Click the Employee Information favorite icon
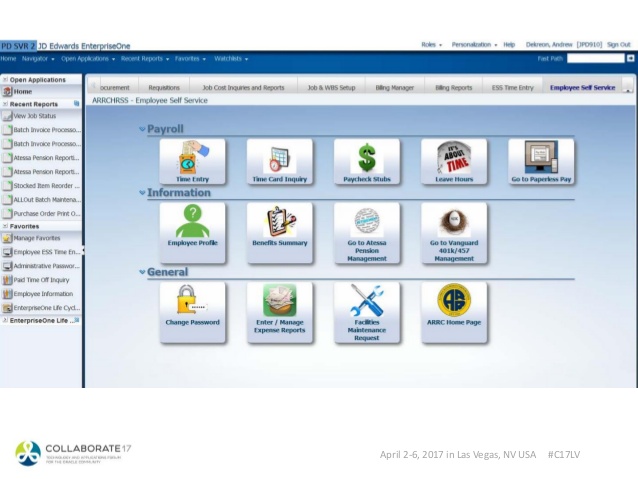 coord(7,294)
